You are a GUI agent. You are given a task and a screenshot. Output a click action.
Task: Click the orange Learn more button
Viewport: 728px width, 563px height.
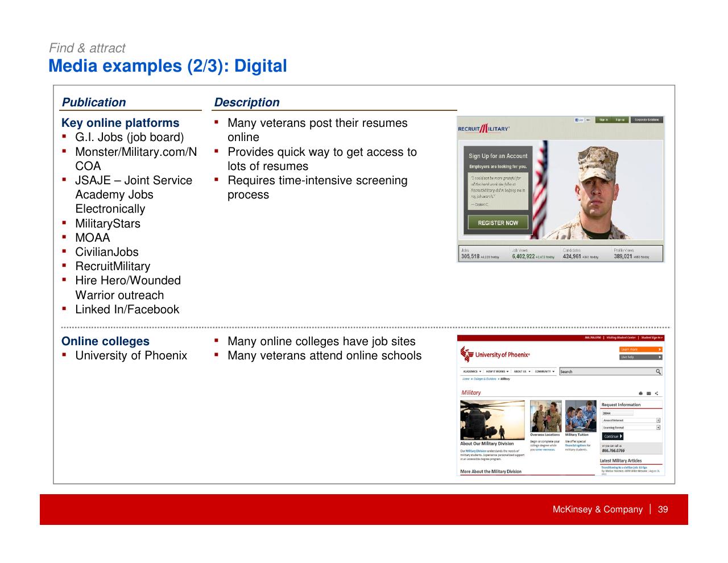tap(641, 349)
